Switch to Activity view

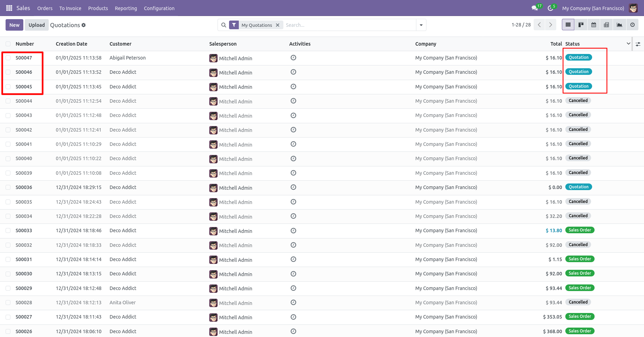click(633, 25)
